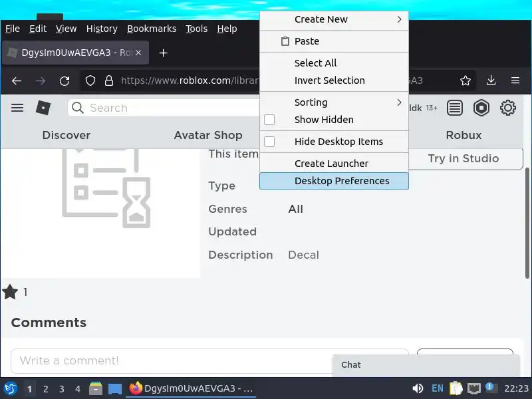
Task: Reload the page with the refresh icon
Action: [65, 80]
